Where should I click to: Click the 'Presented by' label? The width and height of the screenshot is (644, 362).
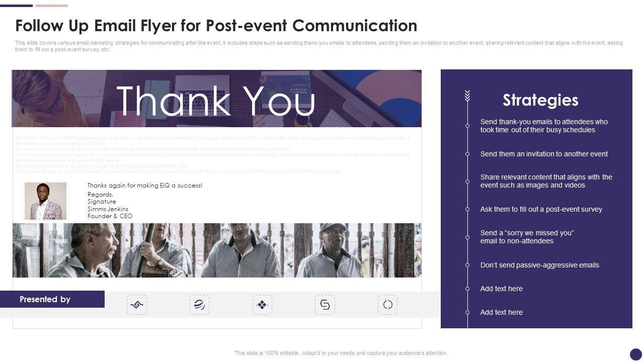click(45, 299)
